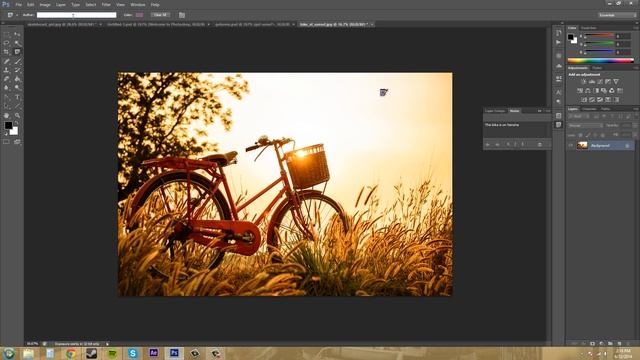Screen dimensions: 640x360
Task: Click the red color slider
Action: tap(600, 36)
